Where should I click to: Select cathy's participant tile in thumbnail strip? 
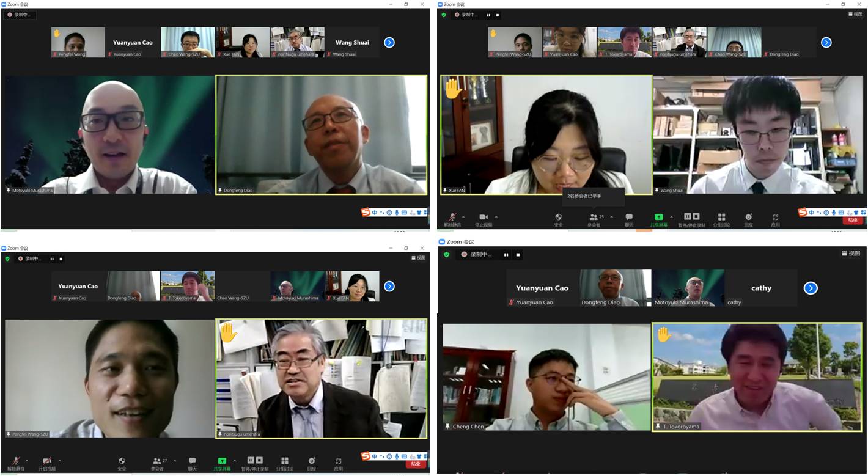[761, 288]
